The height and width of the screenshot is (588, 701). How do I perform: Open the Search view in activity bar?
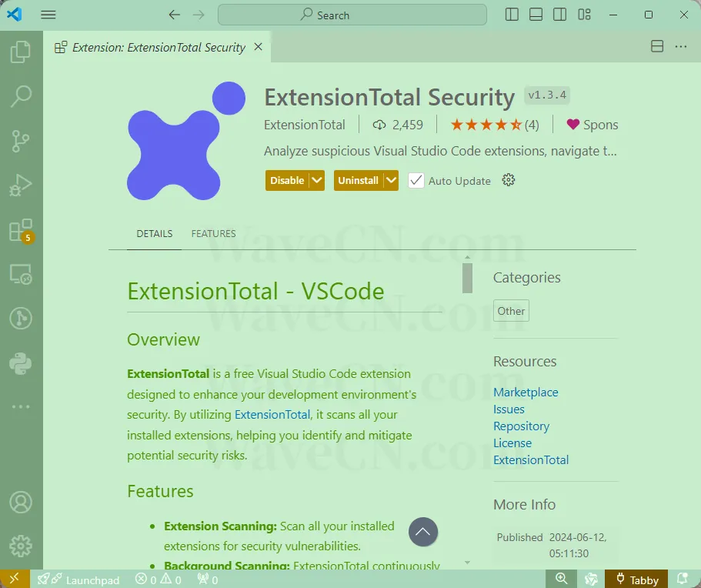tap(21, 96)
